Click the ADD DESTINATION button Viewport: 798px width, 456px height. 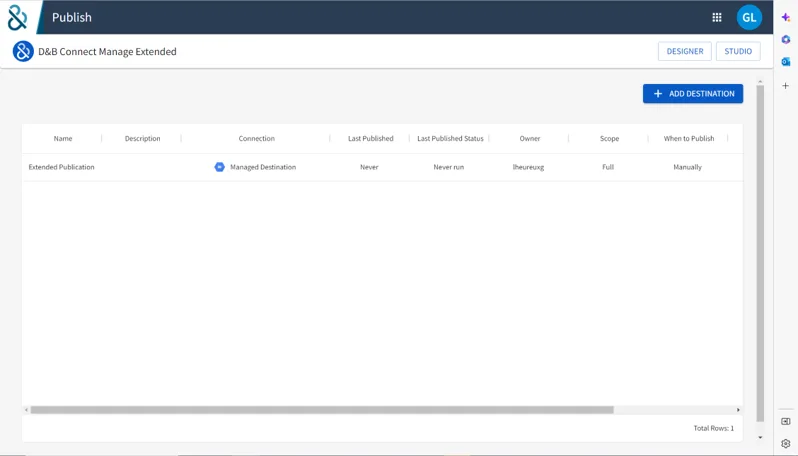(x=693, y=94)
